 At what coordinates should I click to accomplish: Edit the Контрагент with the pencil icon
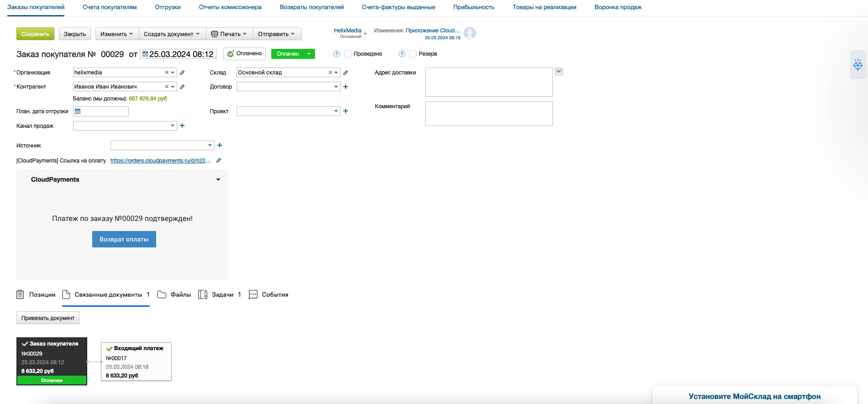(182, 87)
